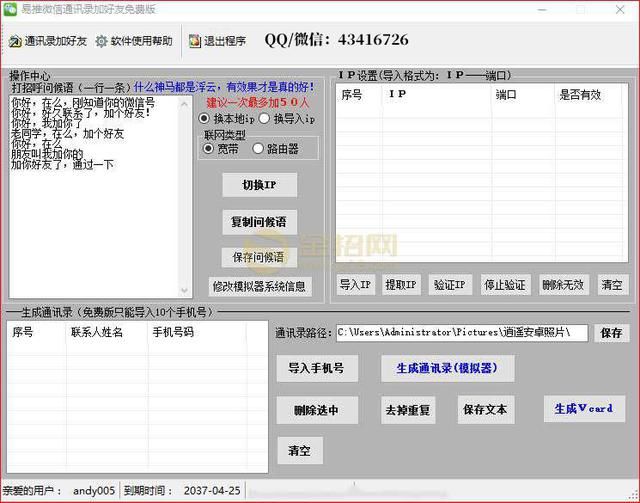Click the 保存文本 button

coord(485,410)
